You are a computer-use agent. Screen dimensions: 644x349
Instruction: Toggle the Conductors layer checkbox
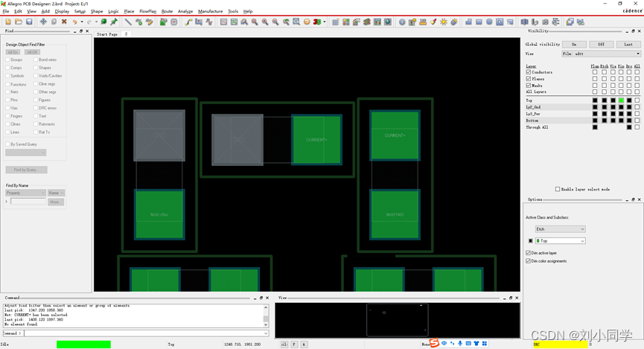pyautogui.click(x=529, y=72)
